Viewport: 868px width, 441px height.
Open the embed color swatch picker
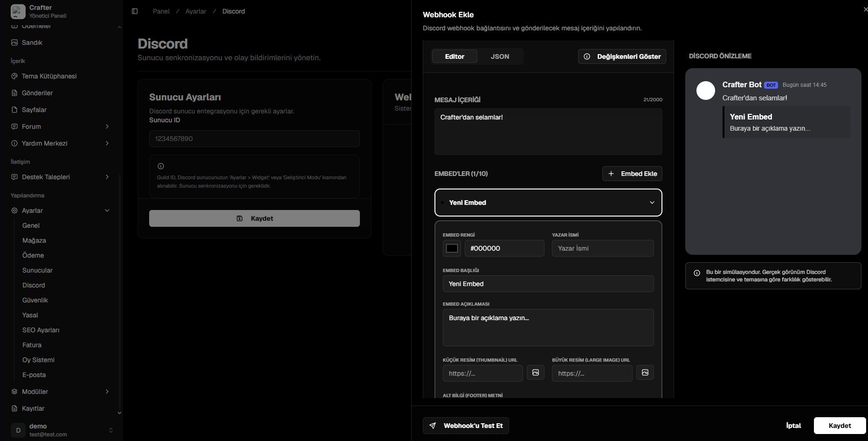tap(452, 248)
